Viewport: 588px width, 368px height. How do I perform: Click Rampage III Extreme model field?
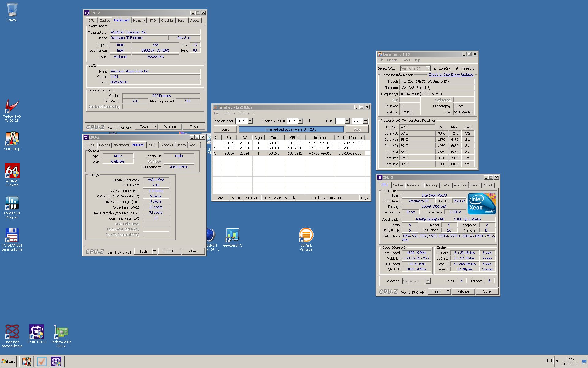click(x=139, y=38)
